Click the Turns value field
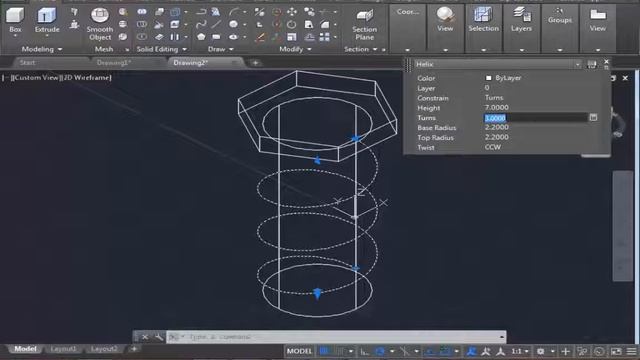 point(536,118)
